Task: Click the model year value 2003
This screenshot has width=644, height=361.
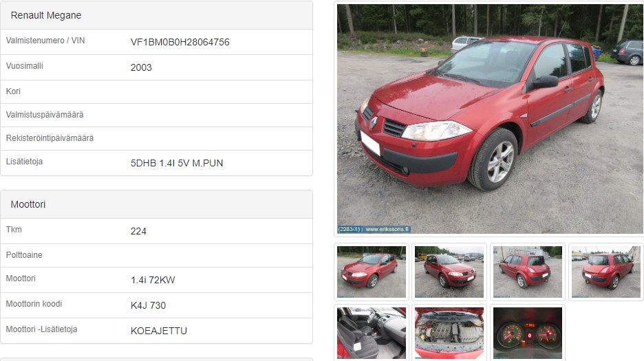Action: click(x=141, y=68)
